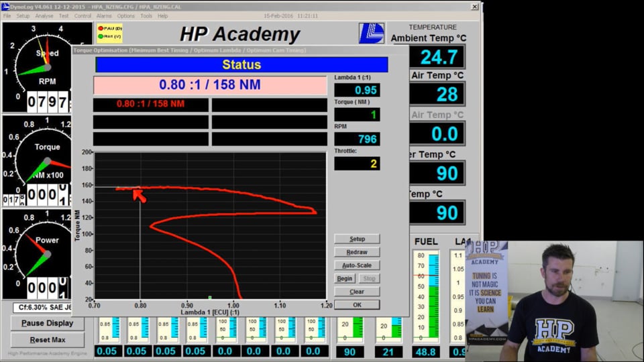Click the RPM value 796
The width and height of the screenshot is (644, 362).
click(x=357, y=139)
